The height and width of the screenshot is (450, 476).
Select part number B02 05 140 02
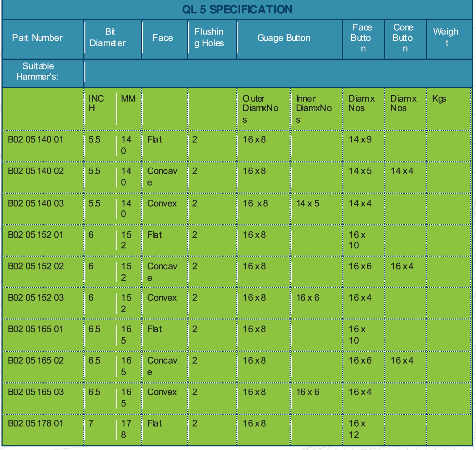[36, 171]
